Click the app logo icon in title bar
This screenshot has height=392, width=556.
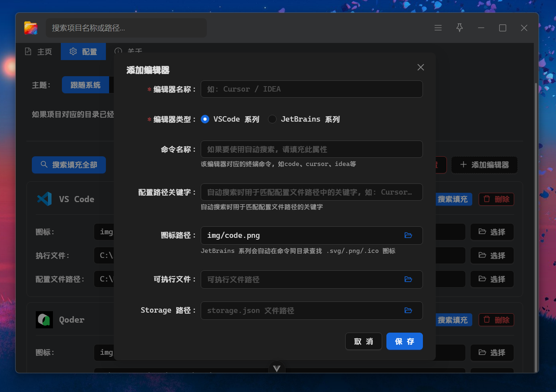click(31, 28)
